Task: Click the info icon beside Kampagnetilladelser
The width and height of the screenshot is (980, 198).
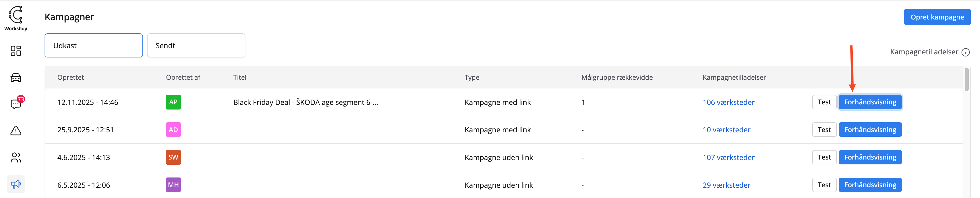Action: [x=965, y=52]
